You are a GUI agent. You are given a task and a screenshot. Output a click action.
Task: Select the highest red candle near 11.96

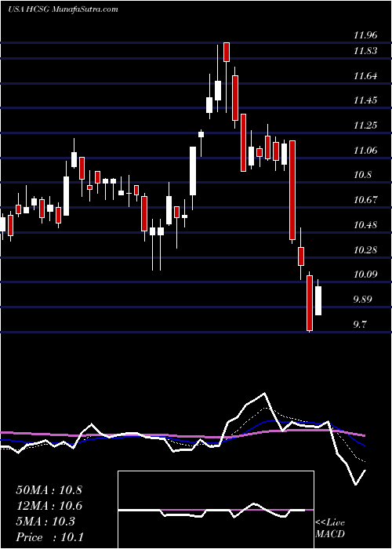click(x=227, y=52)
